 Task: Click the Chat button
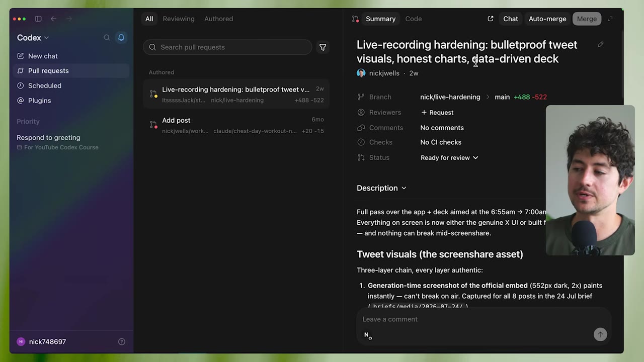coord(511,19)
